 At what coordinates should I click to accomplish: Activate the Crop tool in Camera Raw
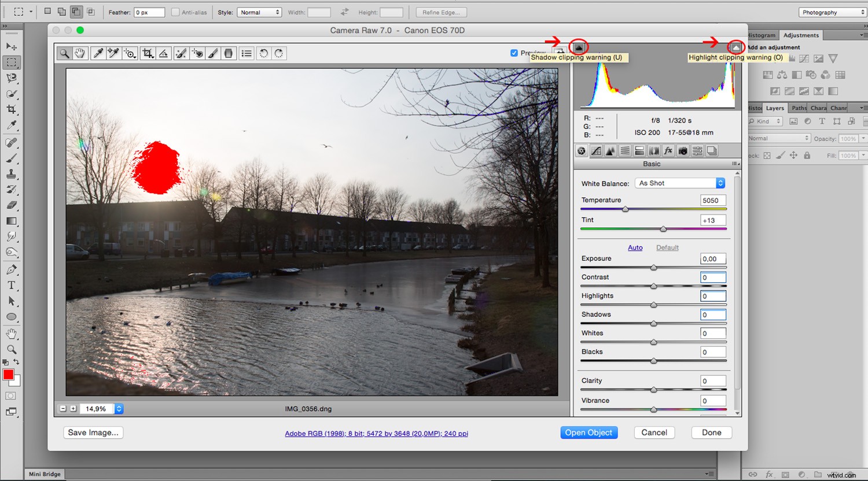coord(146,53)
